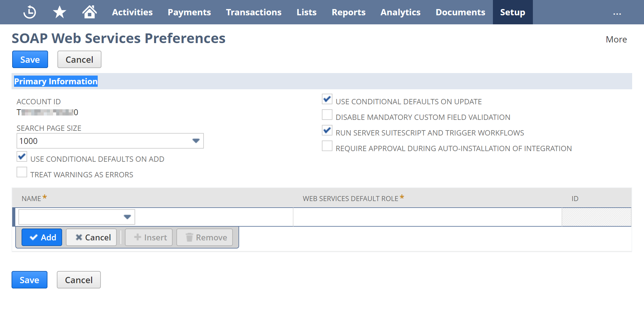
Task: Open the overflow ellipsis menu in navbar
Action: tap(617, 14)
